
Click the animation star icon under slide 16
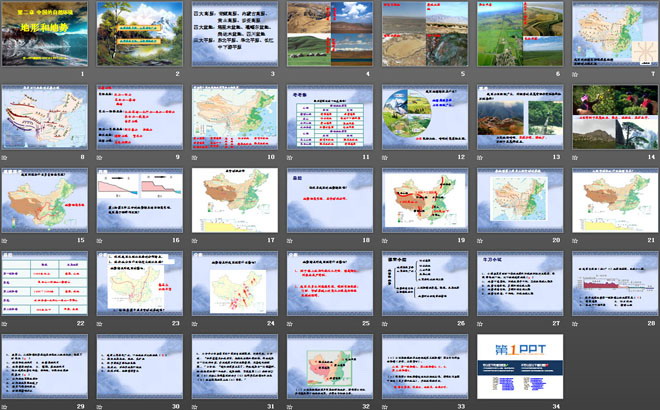coord(99,241)
